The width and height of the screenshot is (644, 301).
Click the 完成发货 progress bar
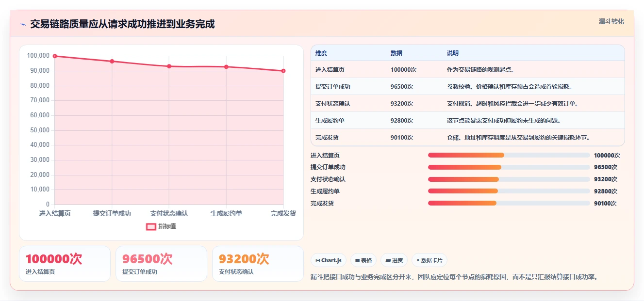509,203
